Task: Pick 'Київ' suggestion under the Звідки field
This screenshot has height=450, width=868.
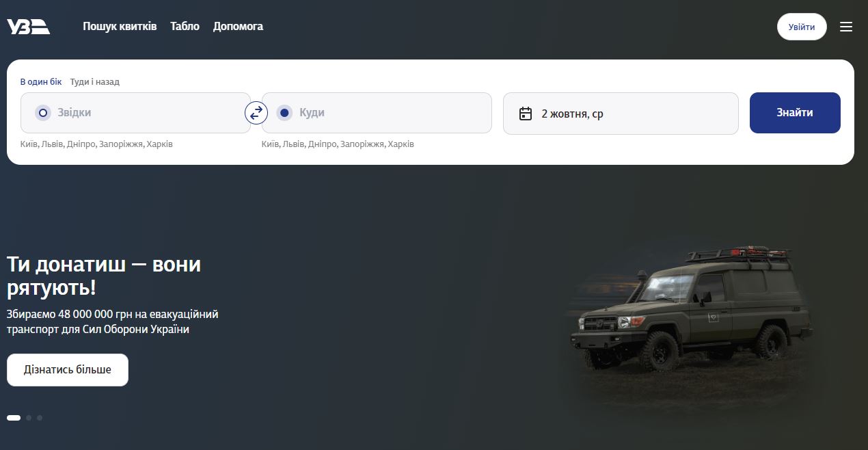Action: [x=29, y=144]
